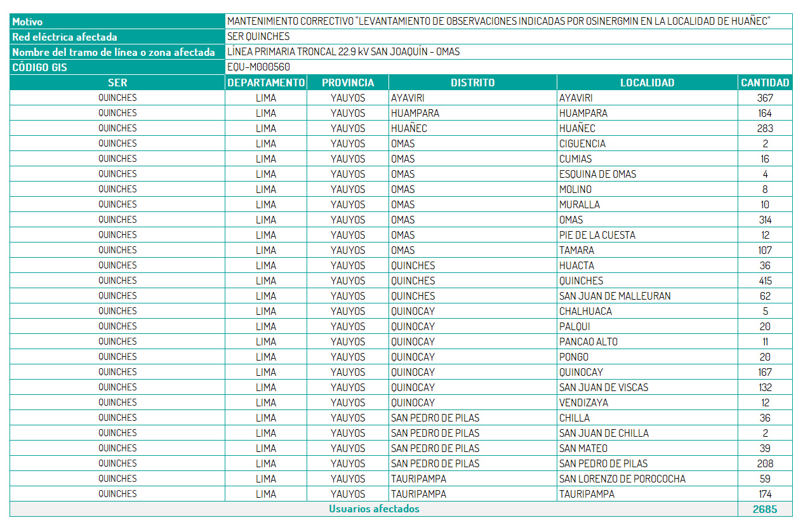Click the HUACTA locality cell
The width and height of the screenshot is (803, 532).
point(647,265)
